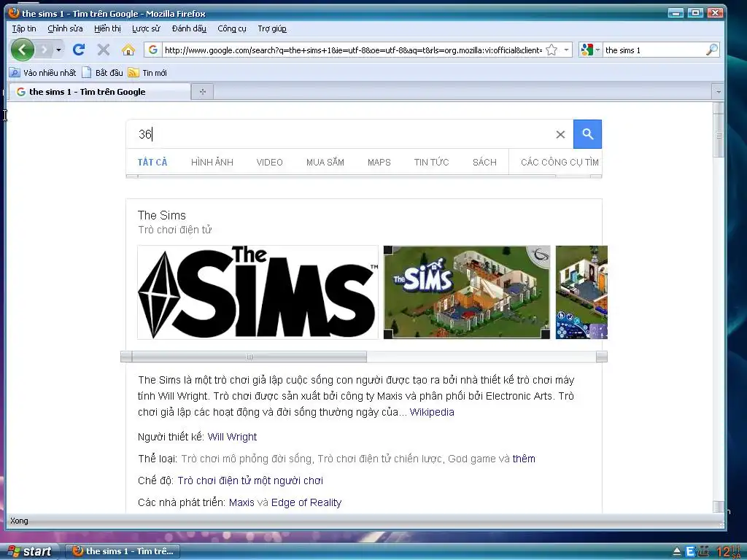This screenshot has height=560, width=747.
Task: Click the Forward navigation arrow
Action: coord(44,50)
